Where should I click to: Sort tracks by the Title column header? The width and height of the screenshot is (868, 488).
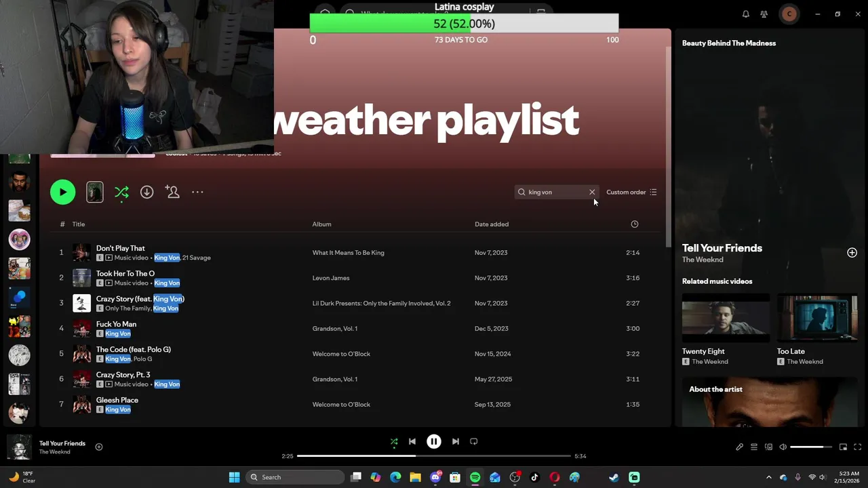[x=79, y=224]
